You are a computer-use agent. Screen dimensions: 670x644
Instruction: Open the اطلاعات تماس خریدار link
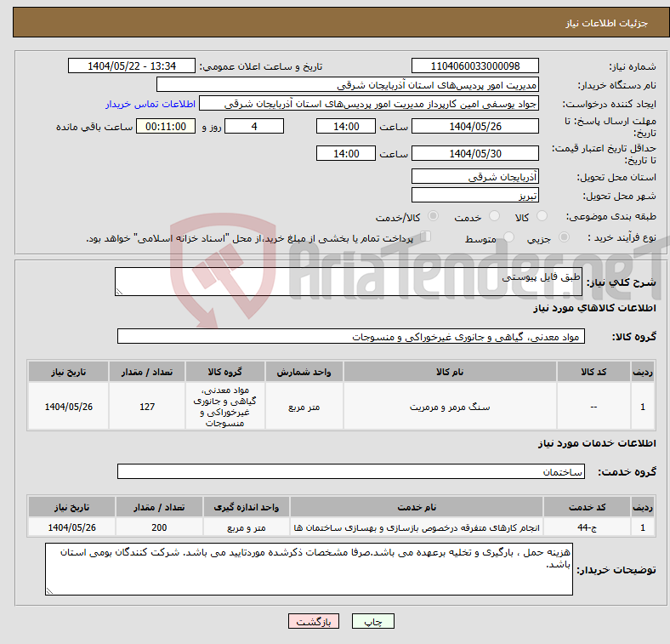150,104
